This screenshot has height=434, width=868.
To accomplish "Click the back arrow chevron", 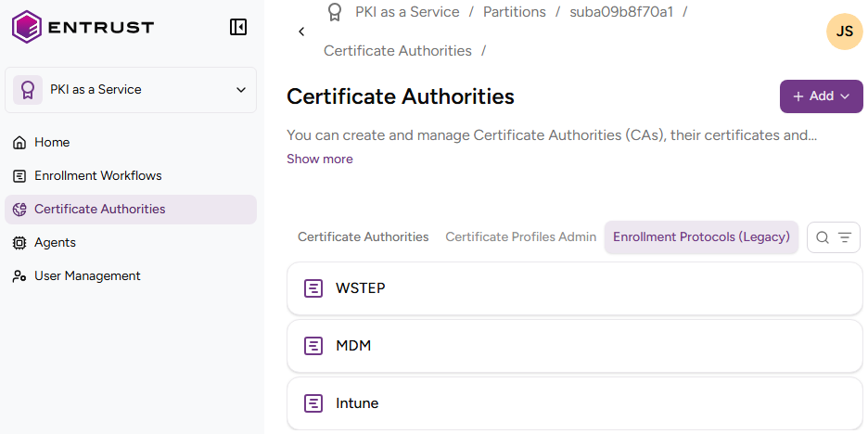I will 301,32.
